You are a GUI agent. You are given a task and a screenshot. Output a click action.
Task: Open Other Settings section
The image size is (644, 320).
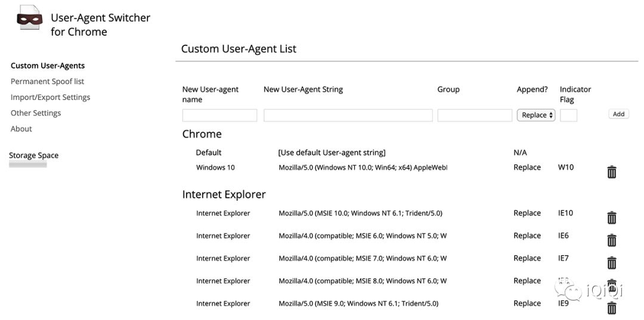click(36, 113)
